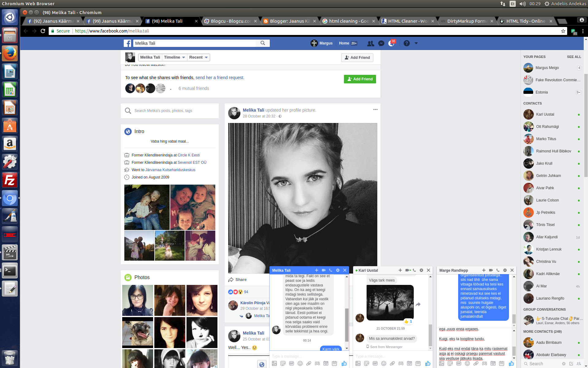
Task: Create a plan in the Melika Tali chat
Action: (334, 363)
